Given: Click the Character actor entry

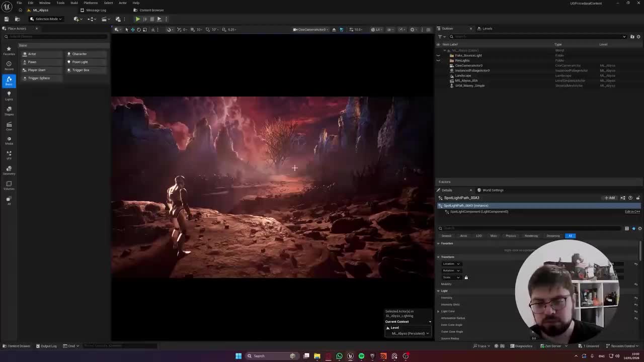Looking at the screenshot, I should tap(86, 54).
